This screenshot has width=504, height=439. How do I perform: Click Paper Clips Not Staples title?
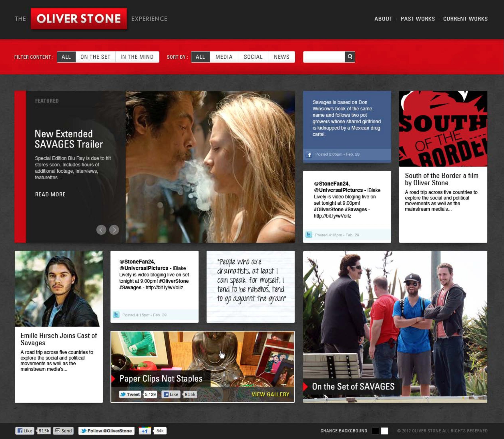pos(161,379)
